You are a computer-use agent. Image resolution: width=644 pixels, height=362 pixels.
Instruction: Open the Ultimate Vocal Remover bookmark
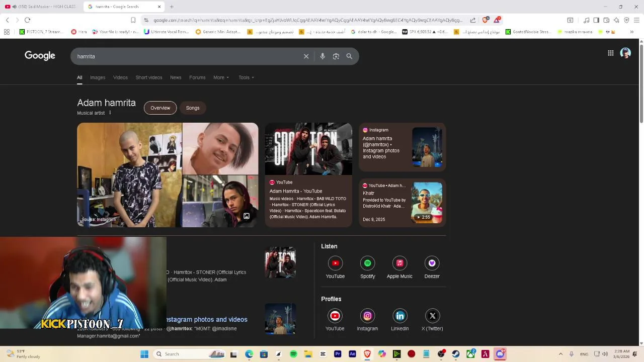click(167, 32)
